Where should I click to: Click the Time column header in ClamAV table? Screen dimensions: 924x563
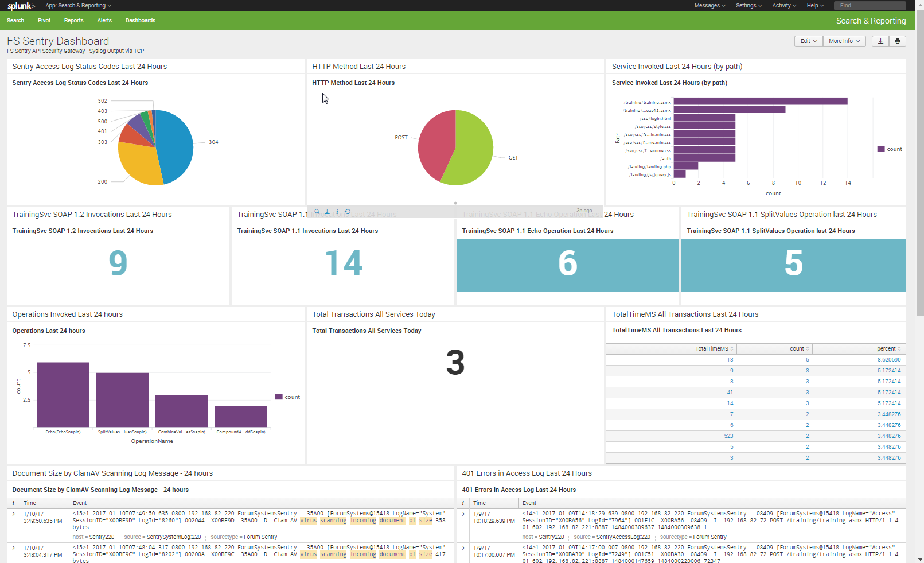coord(30,503)
